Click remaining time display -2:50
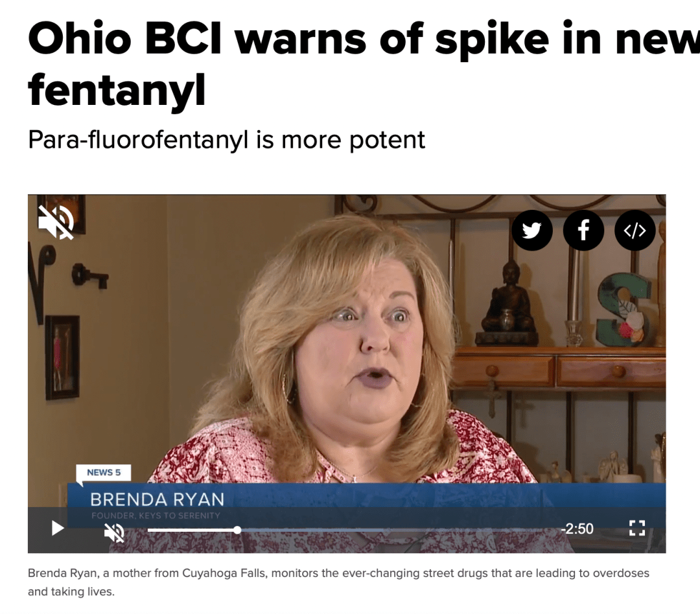This screenshot has height=614, width=700. tap(577, 529)
